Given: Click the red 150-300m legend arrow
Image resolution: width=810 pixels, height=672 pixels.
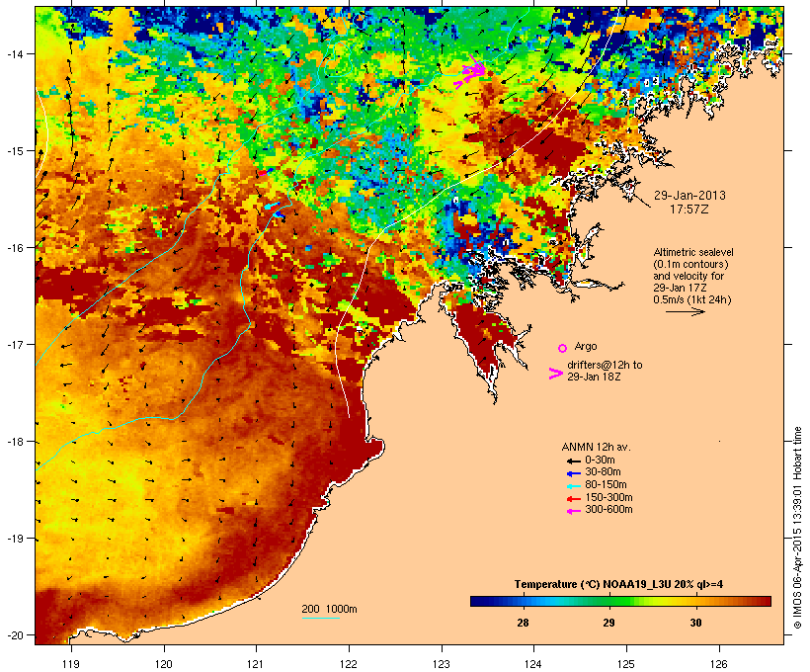Looking at the screenshot, I should pos(573,499).
